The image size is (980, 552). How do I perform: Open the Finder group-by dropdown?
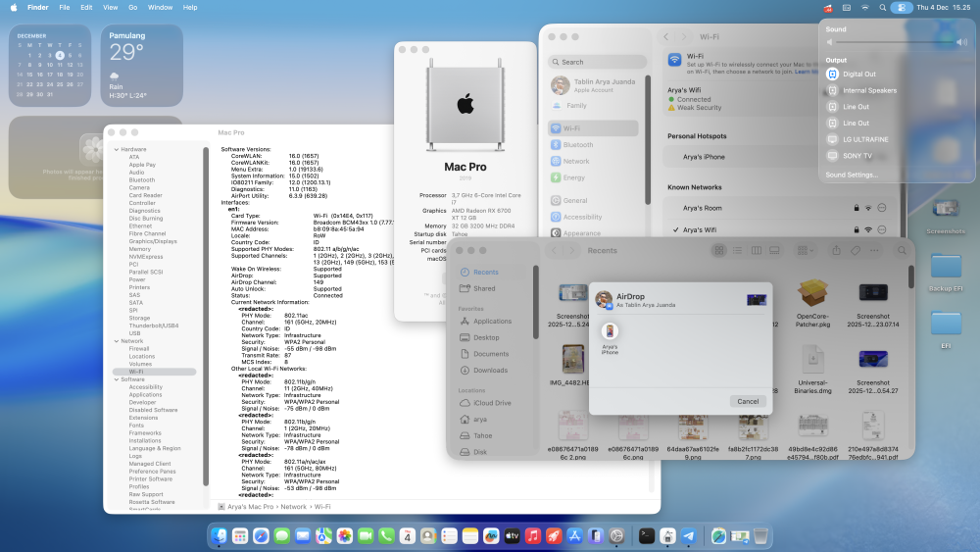pos(806,251)
